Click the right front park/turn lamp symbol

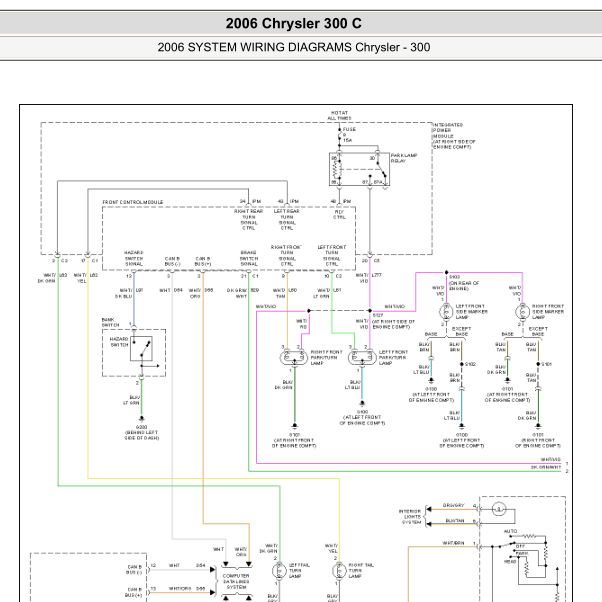point(294,357)
